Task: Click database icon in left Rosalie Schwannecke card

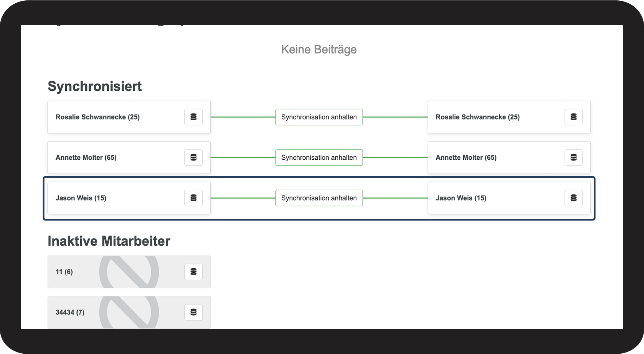Action: tap(194, 117)
